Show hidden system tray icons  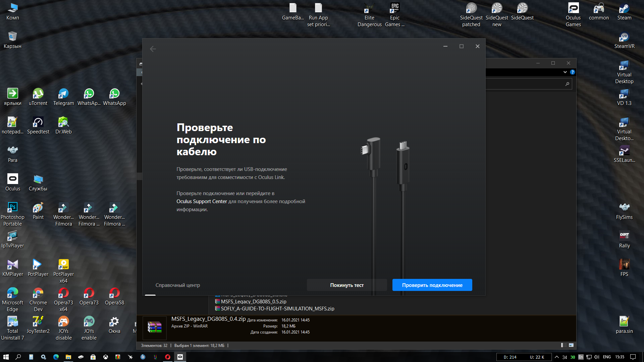tap(557, 357)
